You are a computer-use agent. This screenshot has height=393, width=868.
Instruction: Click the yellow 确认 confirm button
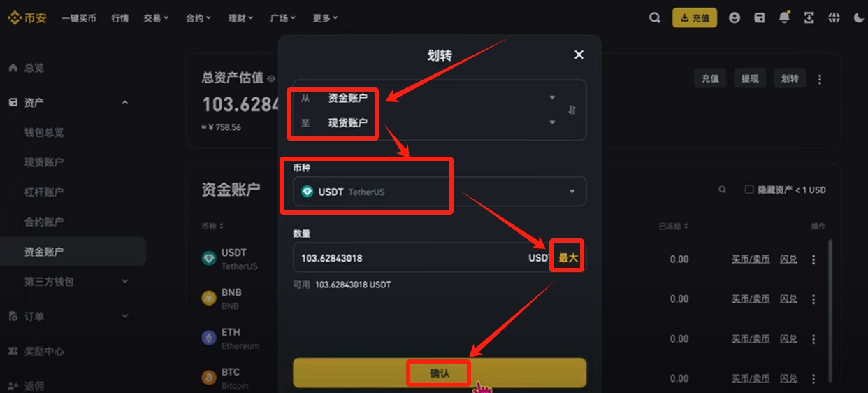click(x=440, y=373)
